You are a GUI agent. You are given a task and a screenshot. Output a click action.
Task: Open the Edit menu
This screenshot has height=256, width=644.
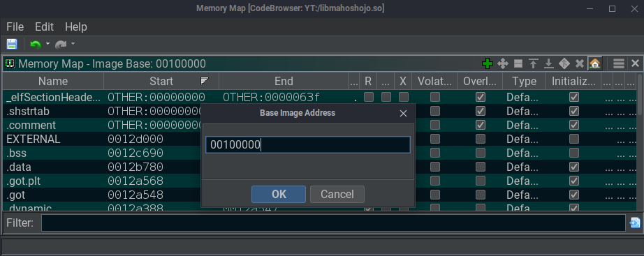pyautogui.click(x=45, y=27)
